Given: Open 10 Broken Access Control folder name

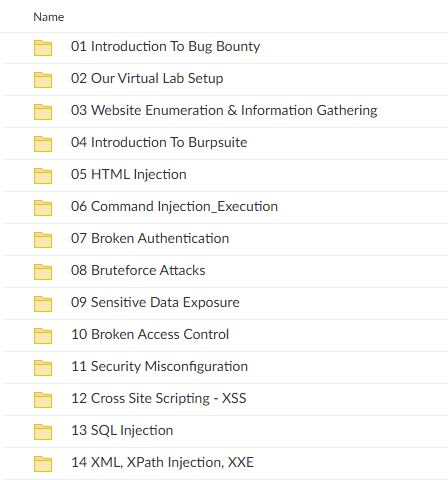Looking at the screenshot, I should click(150, 334).
